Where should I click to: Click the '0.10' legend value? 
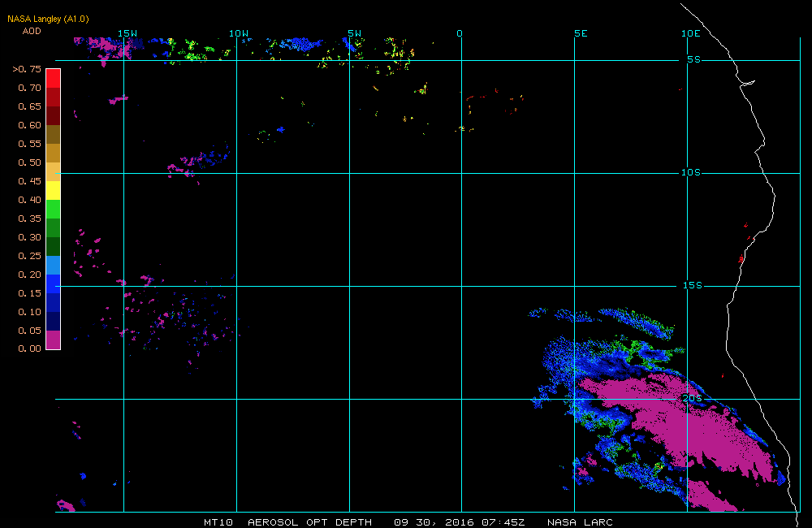pos(29,311)
